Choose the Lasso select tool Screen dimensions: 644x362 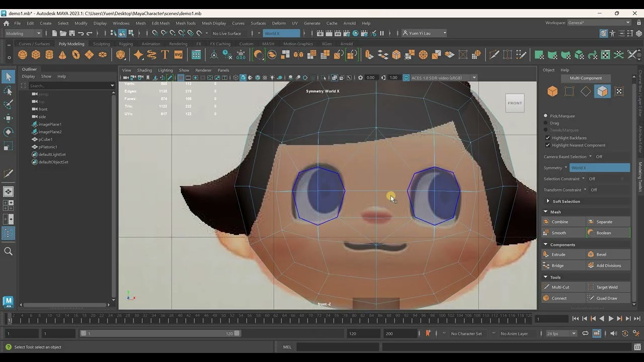pos(8,90)
